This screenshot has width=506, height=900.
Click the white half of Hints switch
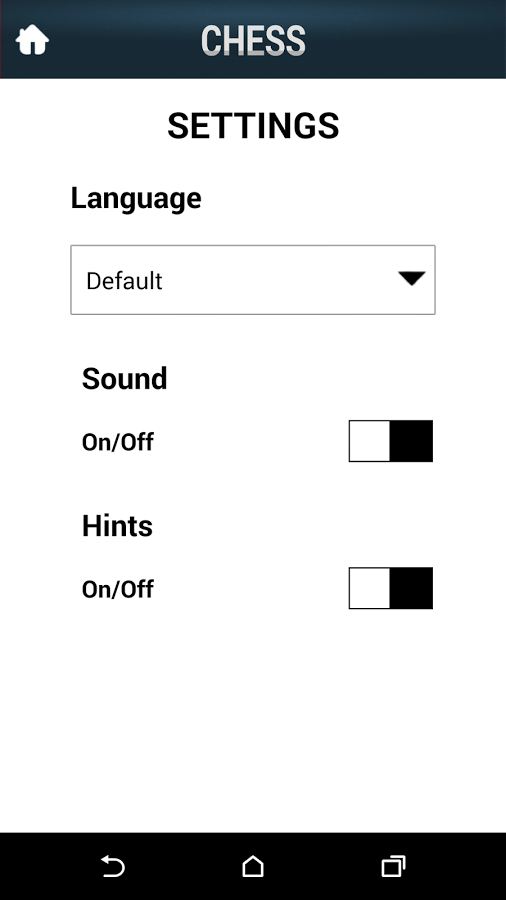click(369, 588)
